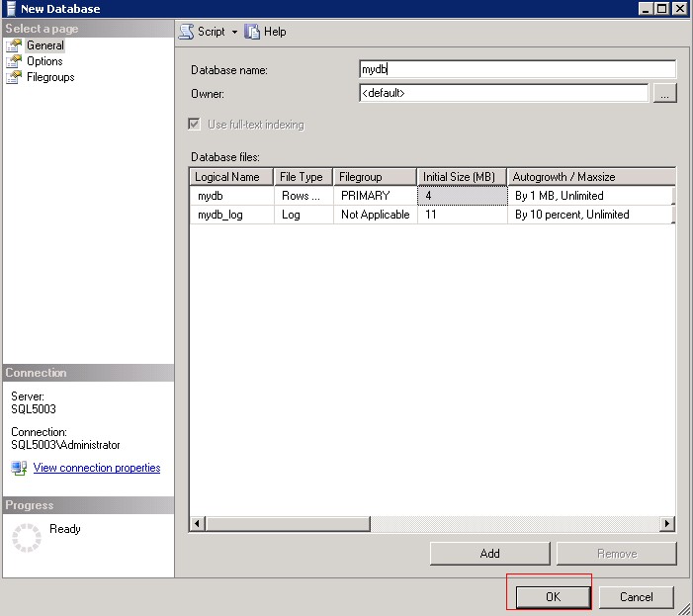Click the Script icon in the toolbar

click(x=186, y=32)
